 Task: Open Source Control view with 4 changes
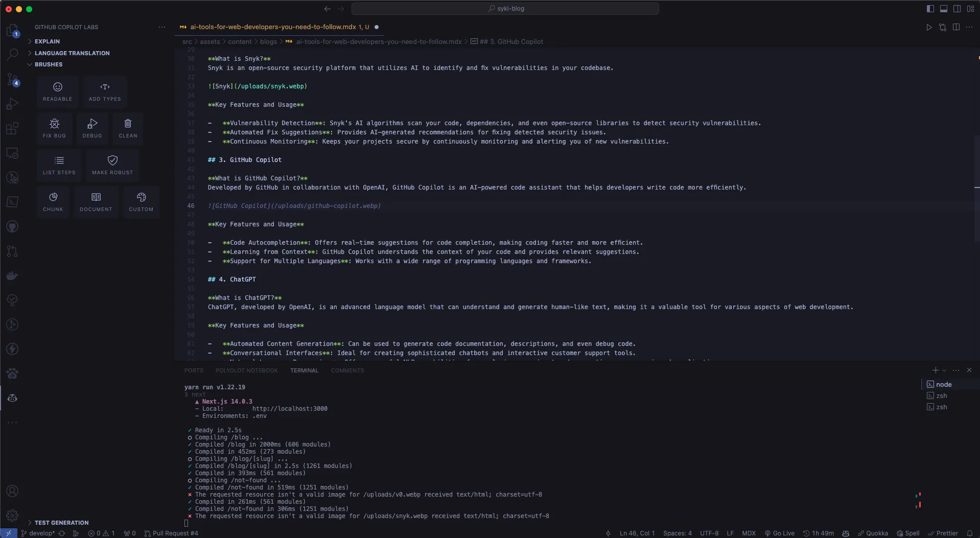(12, 79)
